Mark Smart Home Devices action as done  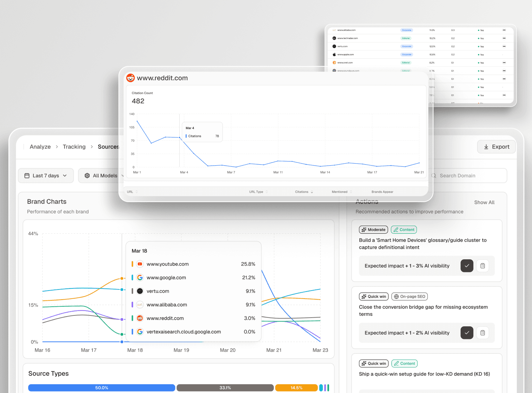tap(467, 266)
